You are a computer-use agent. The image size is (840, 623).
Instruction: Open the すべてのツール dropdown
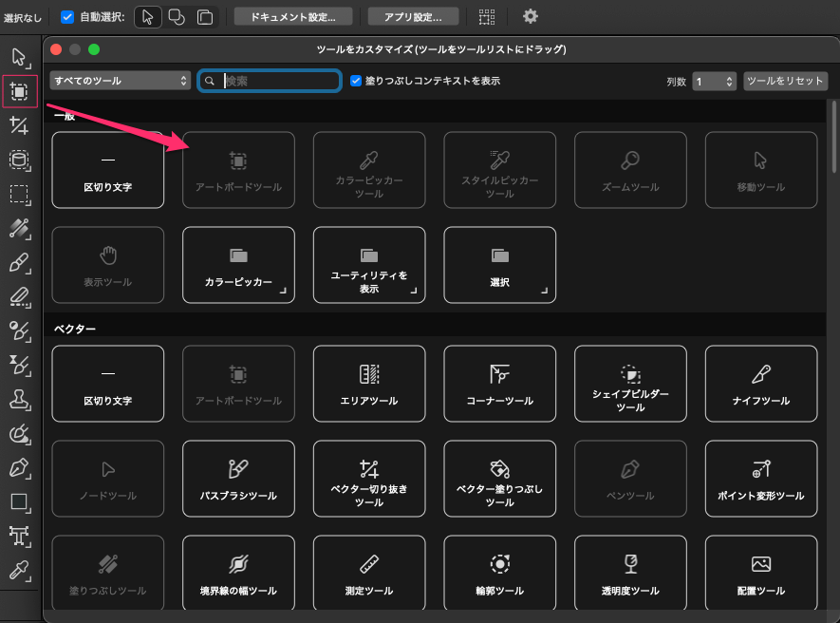(121, 82)
